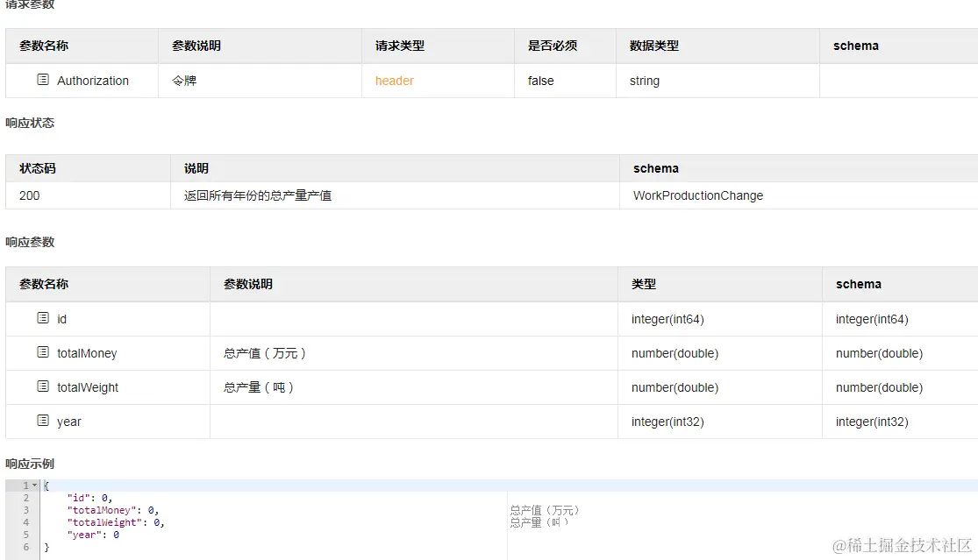Image resolution: width=978 pixels, height=560 pixels.
Task: Click line number 3 in code gutter
Action: pos(26,510)
